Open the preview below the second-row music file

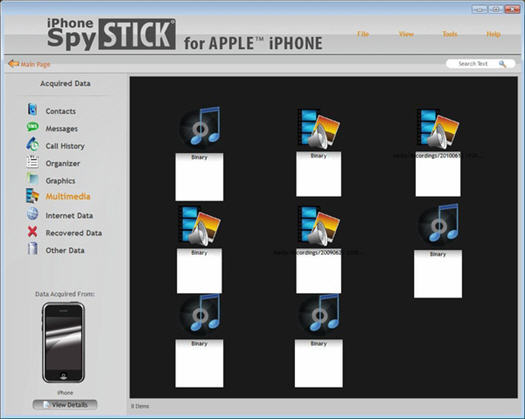pyautogui.click(x=438, y=274)
